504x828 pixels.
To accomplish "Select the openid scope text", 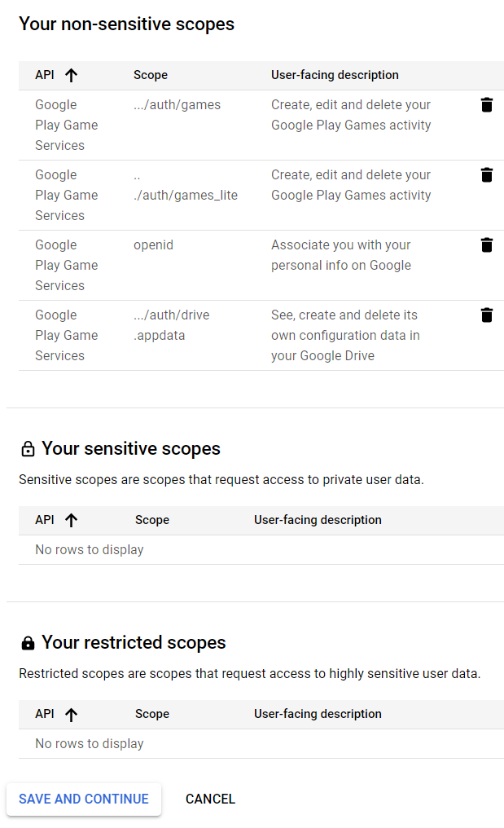I will (153, 245).
